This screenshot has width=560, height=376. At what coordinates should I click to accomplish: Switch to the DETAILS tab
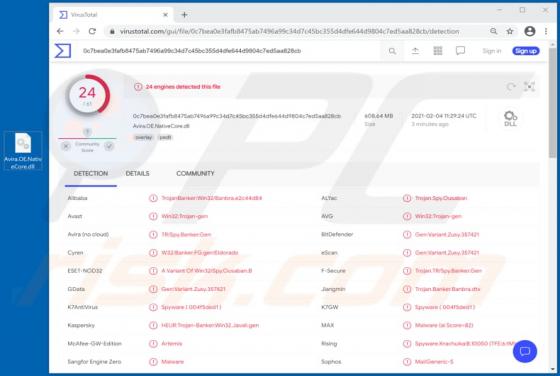tap(138, 174)
